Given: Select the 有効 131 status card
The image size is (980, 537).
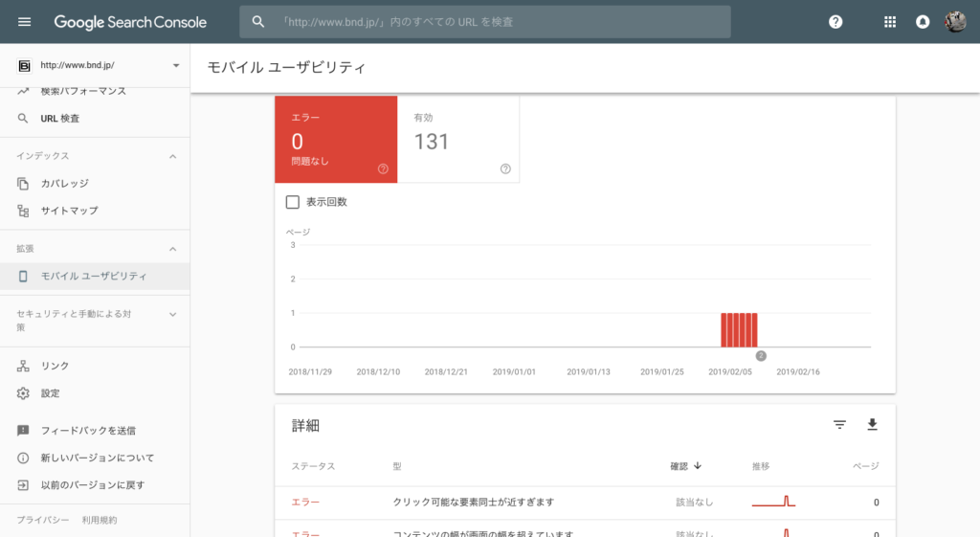Looking at the screenshot, I should click(x=457, y=139).
